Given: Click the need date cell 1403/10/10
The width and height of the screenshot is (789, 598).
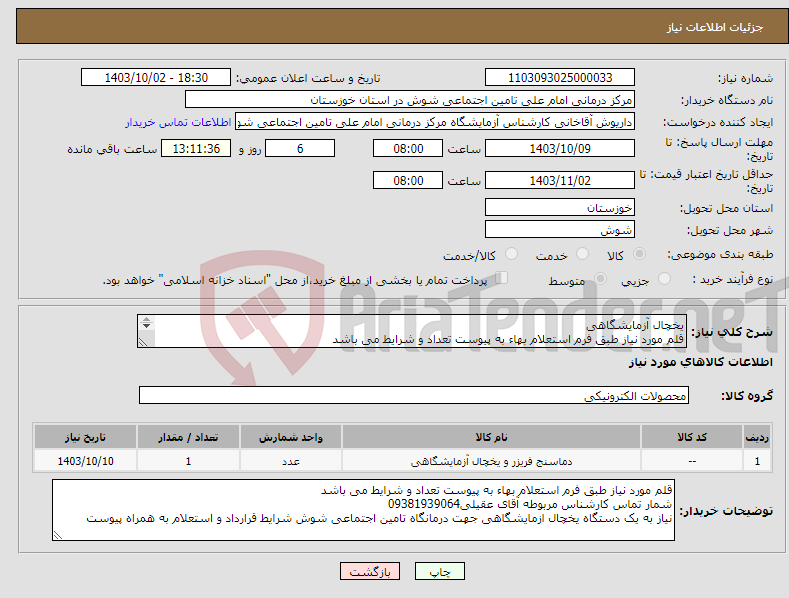Looking at the screenshot, I should click(x=85, y=461).
